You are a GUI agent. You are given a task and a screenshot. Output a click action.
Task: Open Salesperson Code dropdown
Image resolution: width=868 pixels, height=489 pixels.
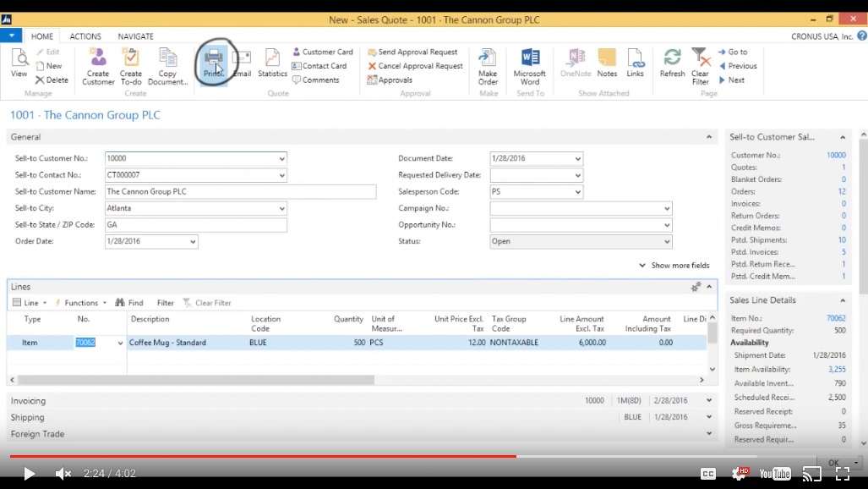pyautogui.click(x=578, y=192)
